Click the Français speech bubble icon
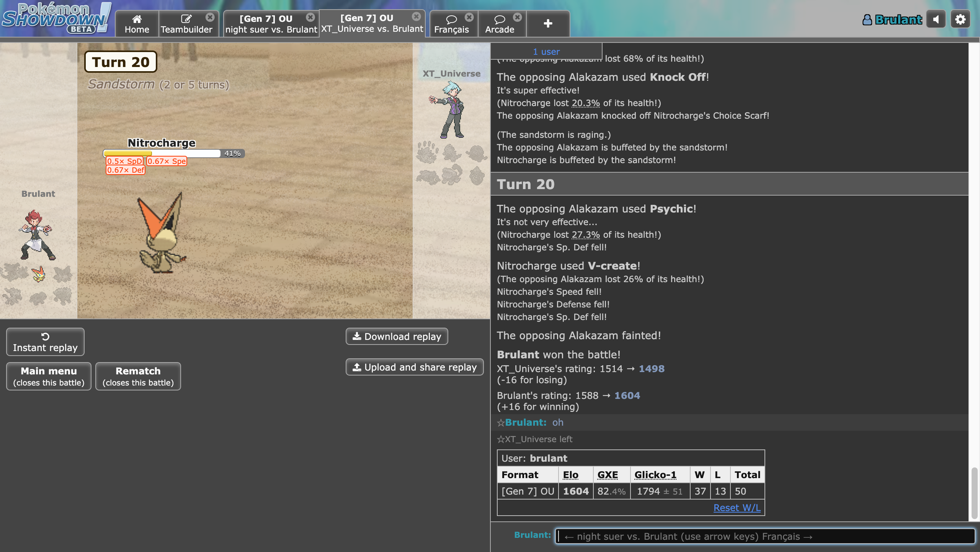 click(451, 19)
